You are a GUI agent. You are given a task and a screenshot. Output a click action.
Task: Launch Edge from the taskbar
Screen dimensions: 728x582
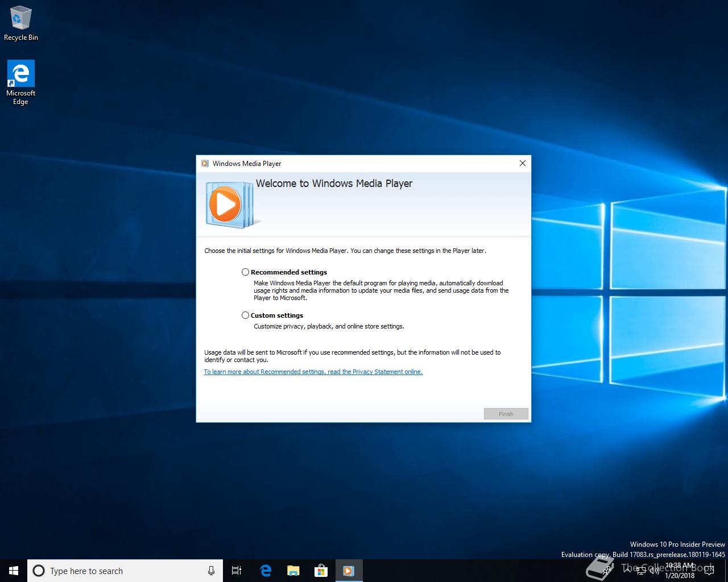pos(265,571)
